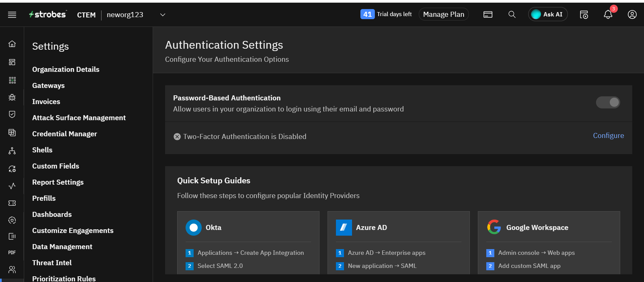
Task: Click Configure for Two-Factor Authentication
Action: (x=608, y=136)
